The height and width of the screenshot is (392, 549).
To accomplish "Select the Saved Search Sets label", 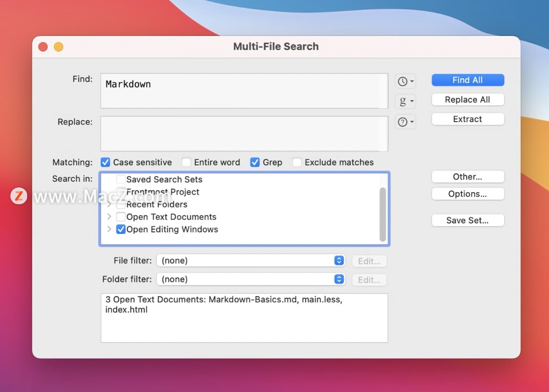I will 164,179.
